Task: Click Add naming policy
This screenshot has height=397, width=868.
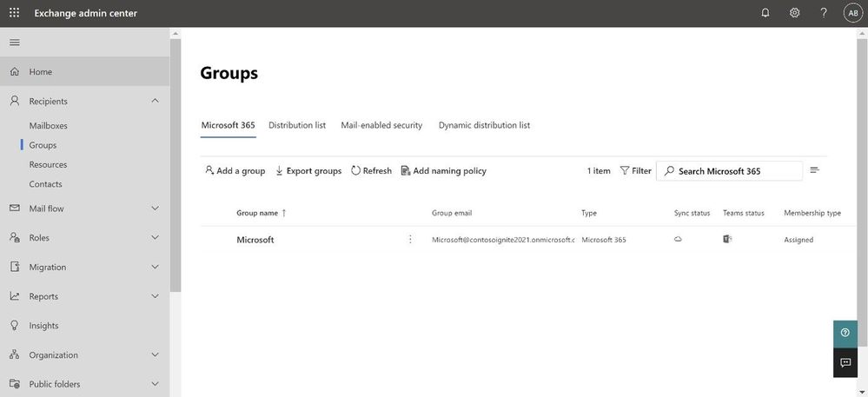Action: 443,170
